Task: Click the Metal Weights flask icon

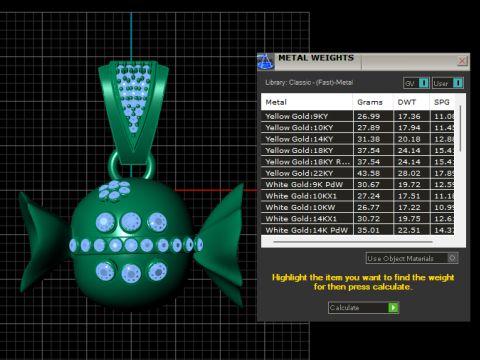Action: coord(265,62)
